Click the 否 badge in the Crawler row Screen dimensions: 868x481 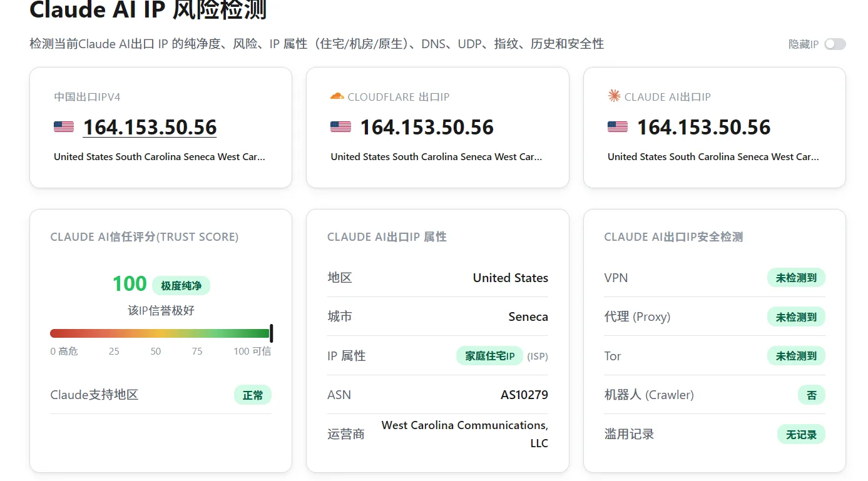tap(812, 395)
